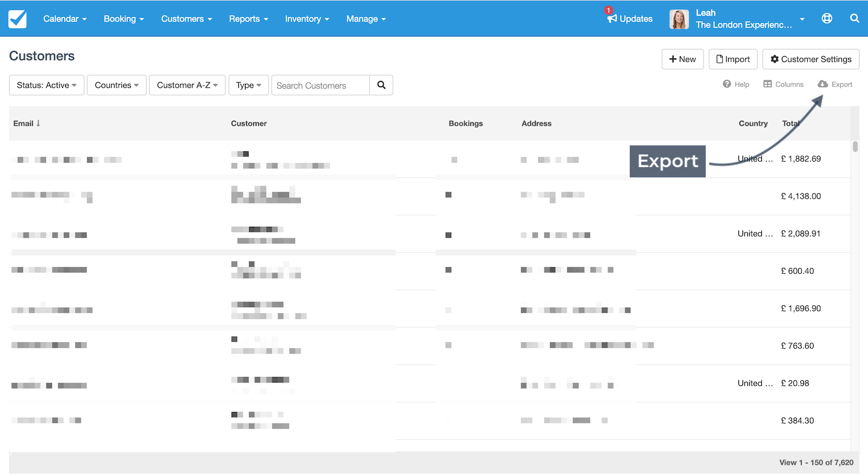Open the Calendar menu
This screenshot has height=476, width=868.
click(65, 19)
